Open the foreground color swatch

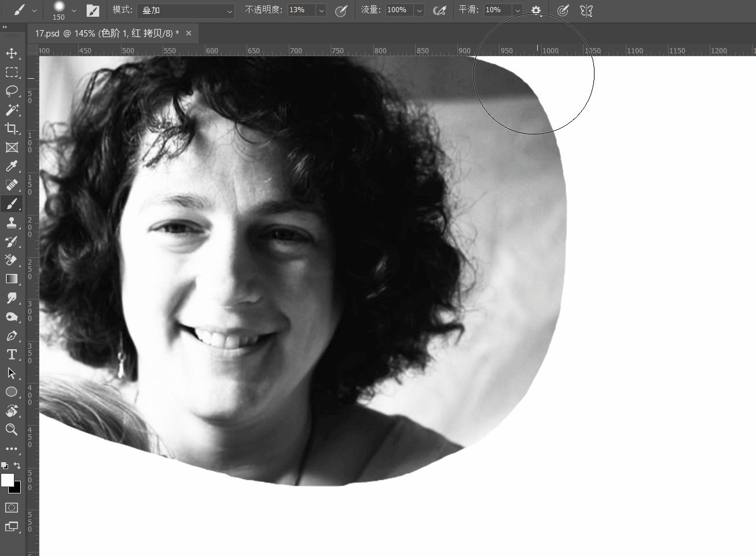[x=7, y=480]
